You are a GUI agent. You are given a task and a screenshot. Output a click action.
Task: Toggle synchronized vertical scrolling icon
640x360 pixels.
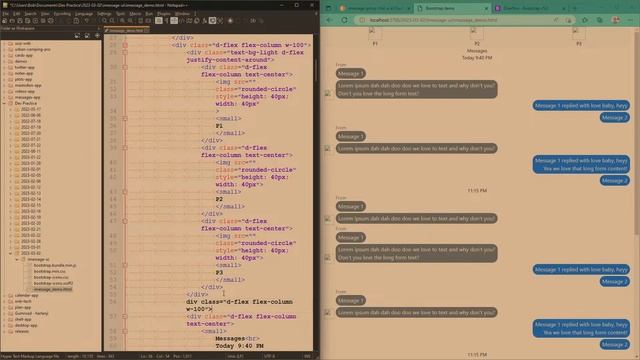tap(140, 20)
